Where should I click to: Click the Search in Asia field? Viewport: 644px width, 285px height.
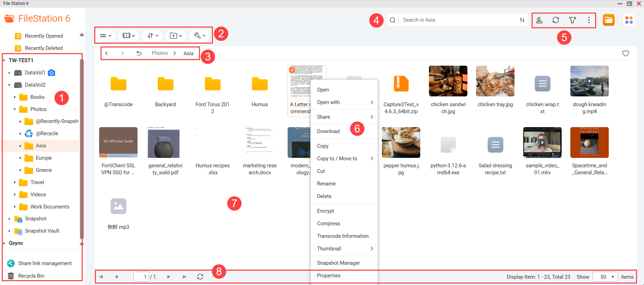(x=459, y=20)
